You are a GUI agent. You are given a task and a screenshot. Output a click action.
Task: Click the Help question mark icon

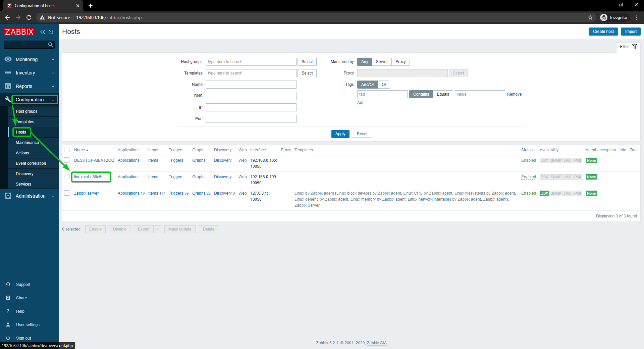click(x=8, y=311)
